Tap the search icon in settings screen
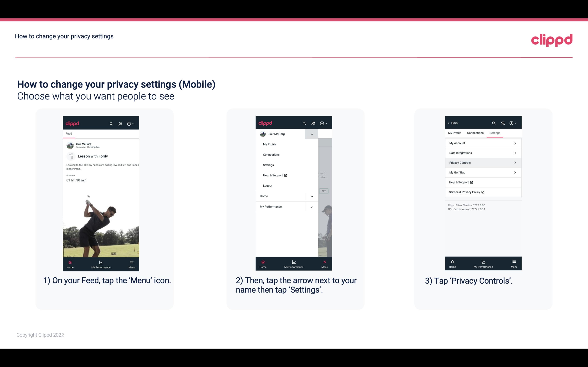The width and height of the screenshot is (588, 367). [493, 123]
